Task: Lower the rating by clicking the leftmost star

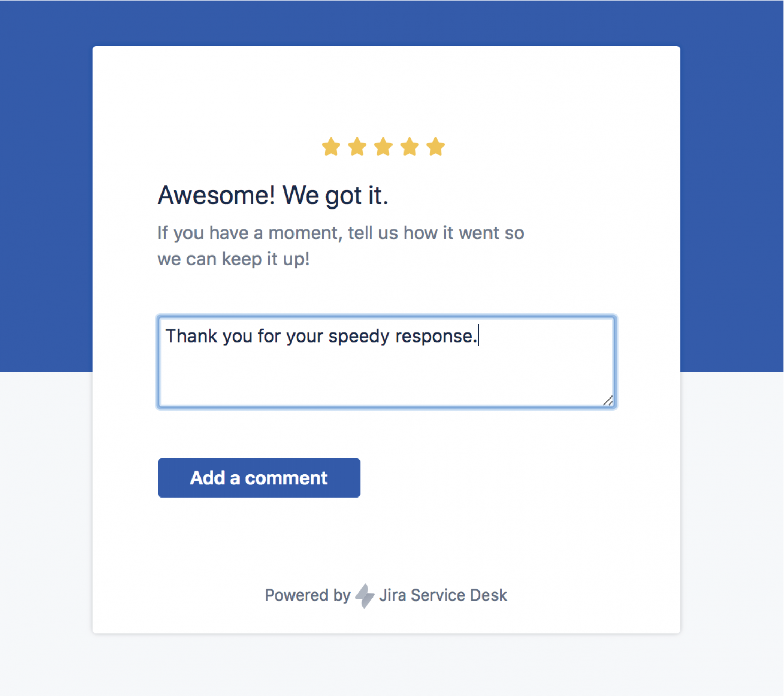Action: click(331, 146)
